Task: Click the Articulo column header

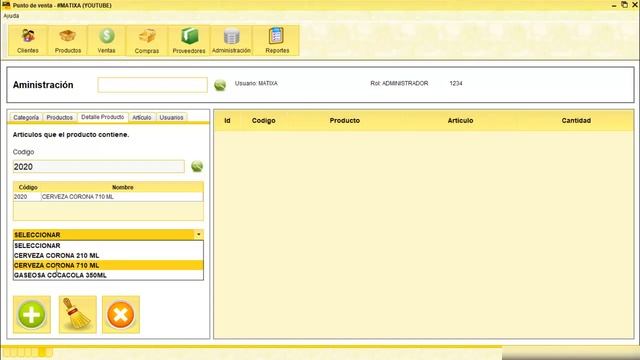Action: [460, 120]
